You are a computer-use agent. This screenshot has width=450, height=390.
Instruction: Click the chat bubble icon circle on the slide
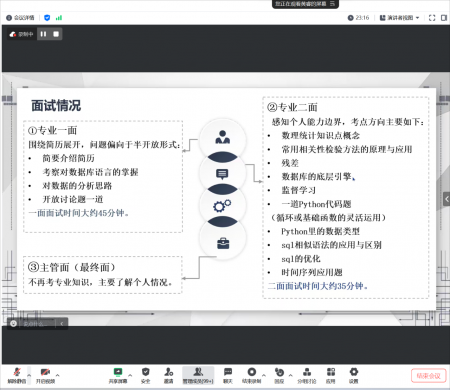tap(223, 173)
